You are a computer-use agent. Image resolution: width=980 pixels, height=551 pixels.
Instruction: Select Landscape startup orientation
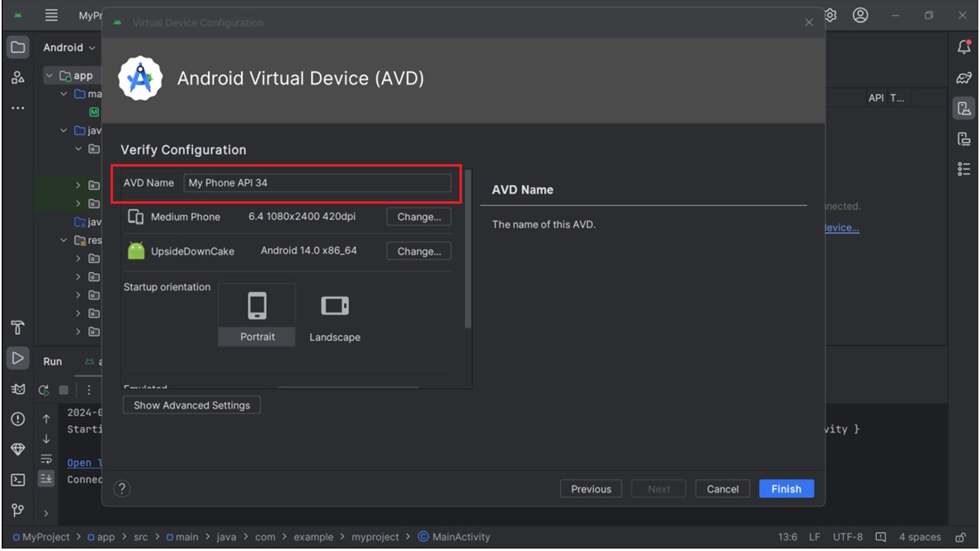point(334,318)
